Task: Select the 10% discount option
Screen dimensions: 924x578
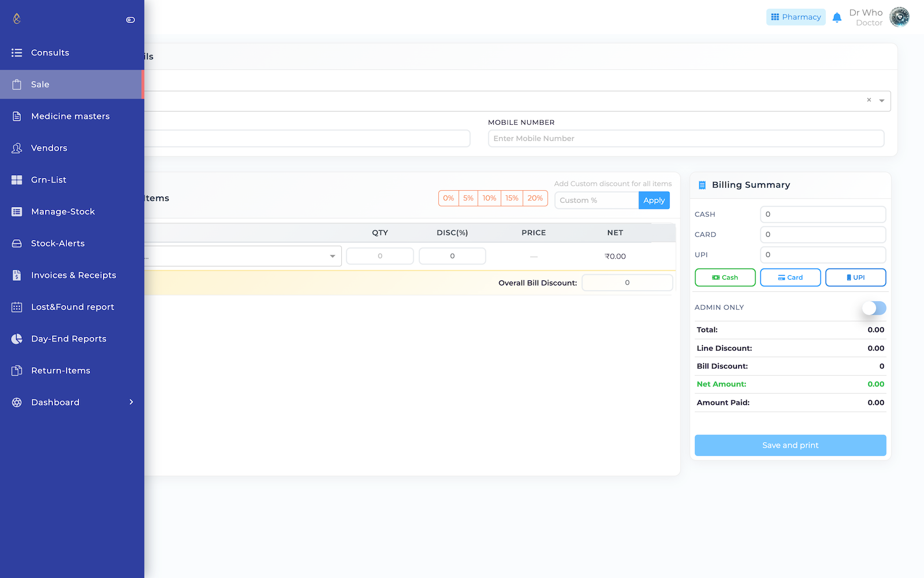Action: point(489,198)
